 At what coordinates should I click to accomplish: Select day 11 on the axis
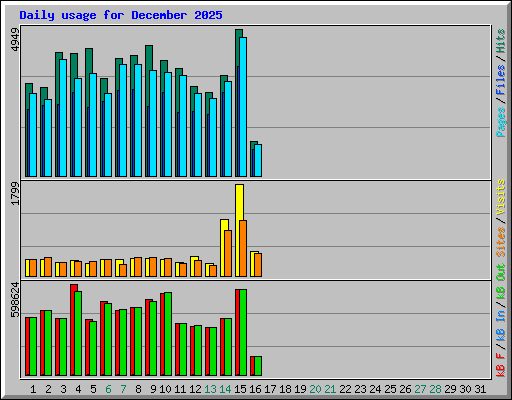pyautogui.click(x=180, y=389)
